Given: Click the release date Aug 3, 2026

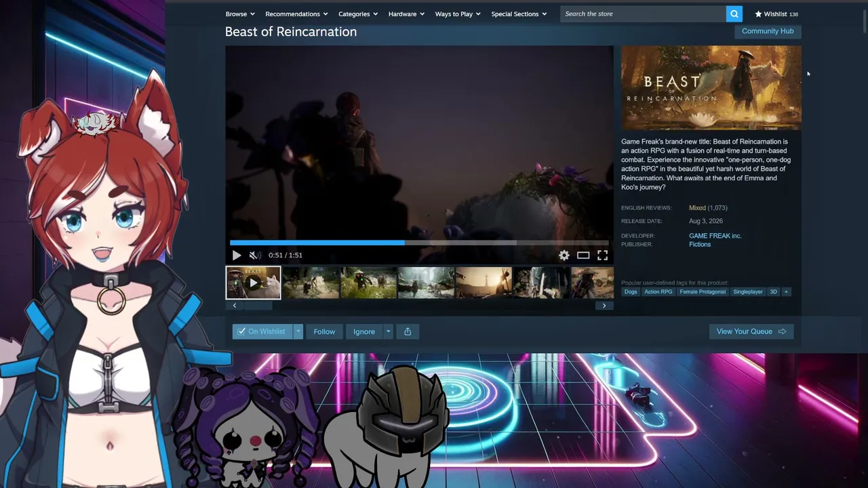Looking at the screenshot, I should coord(706,222).
